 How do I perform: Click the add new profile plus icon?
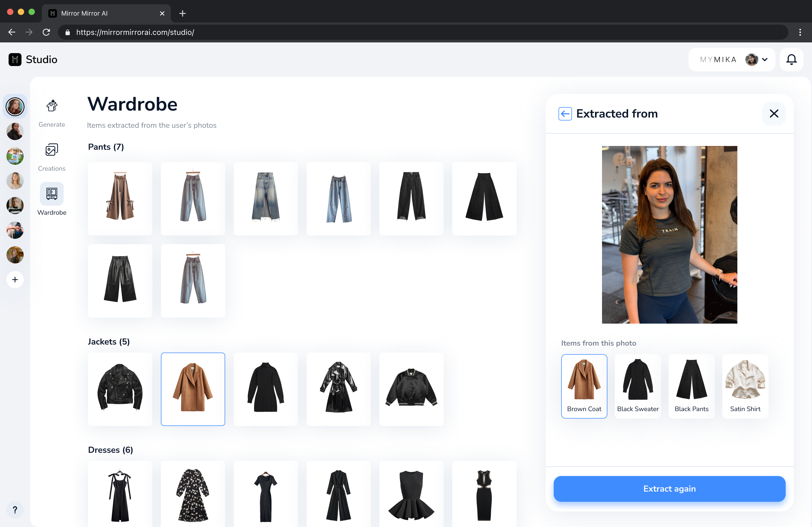15,279
